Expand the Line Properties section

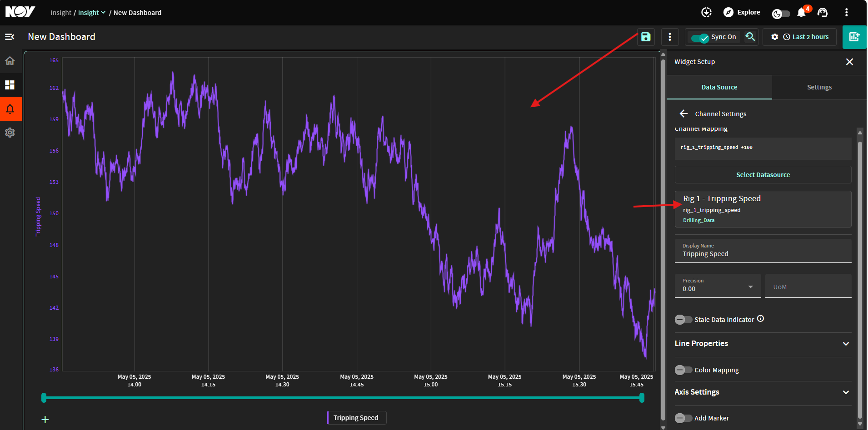click(x=763, y=344)
